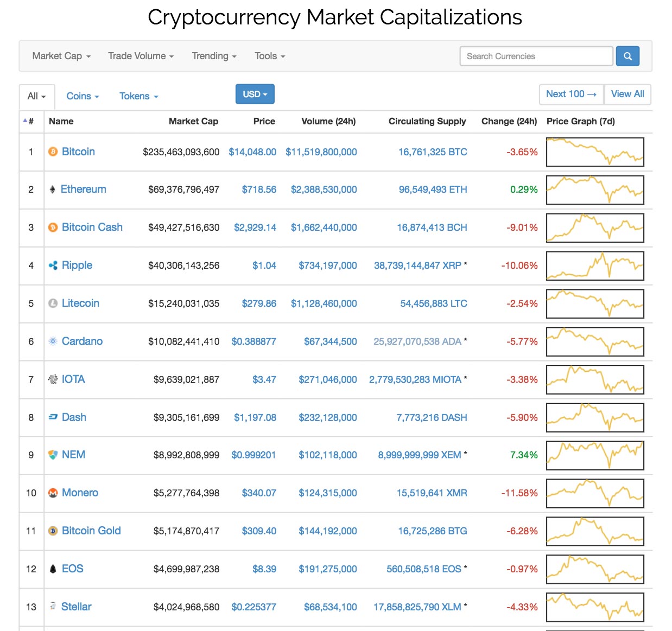Click the Ethereum diamond logo icon

53,190
